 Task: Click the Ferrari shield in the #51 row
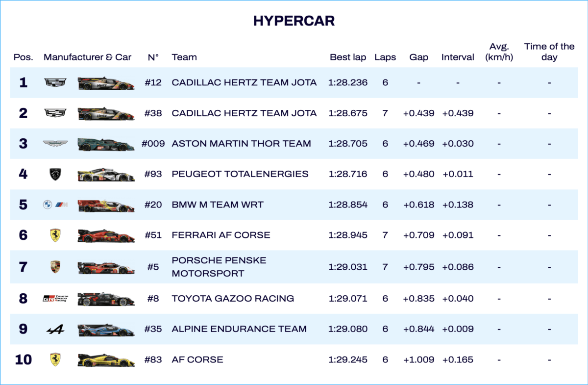click(x=55, y=235)
